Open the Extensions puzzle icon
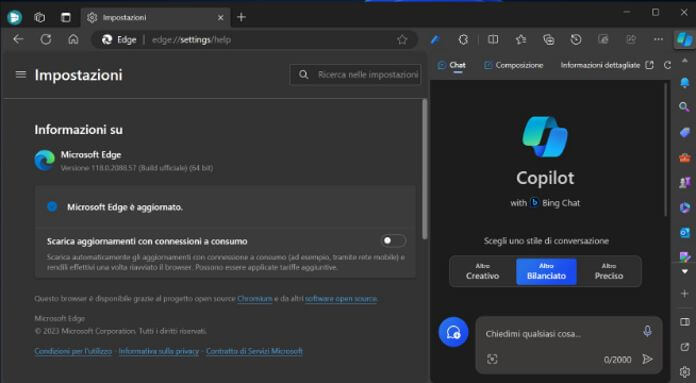 click(x=463, y=40)
